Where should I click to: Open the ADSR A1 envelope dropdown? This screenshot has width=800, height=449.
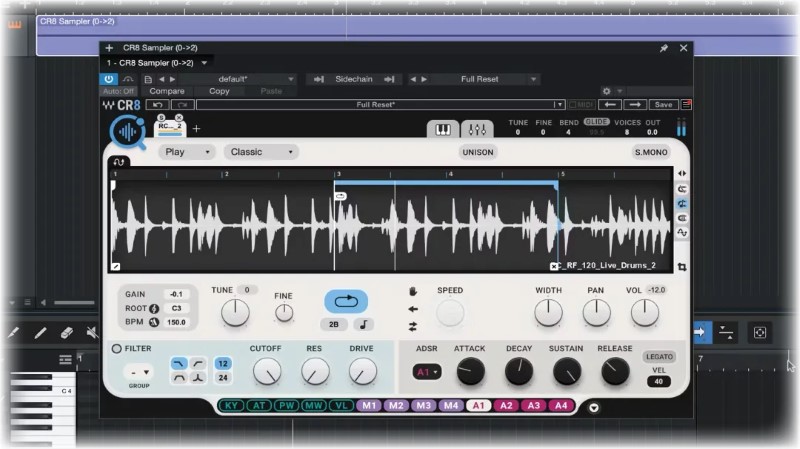click(427, 372)
